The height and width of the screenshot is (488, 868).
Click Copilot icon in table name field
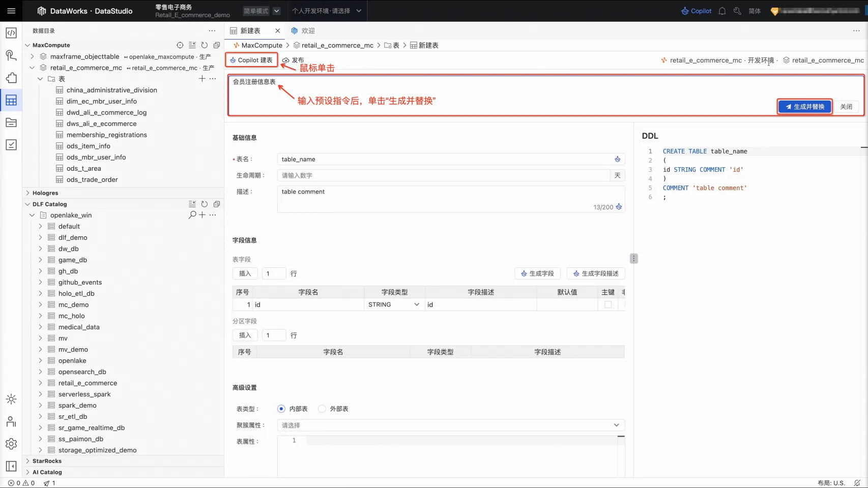(x=617, y=159)
